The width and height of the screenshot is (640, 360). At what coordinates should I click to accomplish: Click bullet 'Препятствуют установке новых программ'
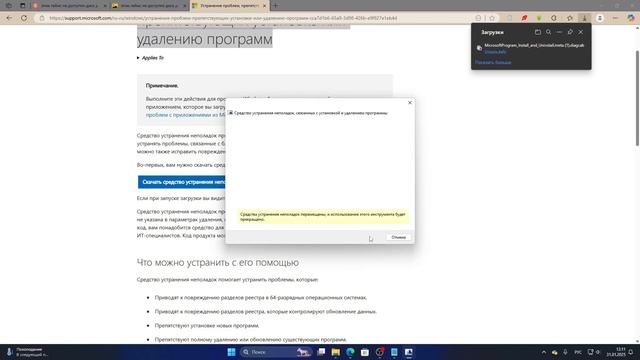pos(207,326)
